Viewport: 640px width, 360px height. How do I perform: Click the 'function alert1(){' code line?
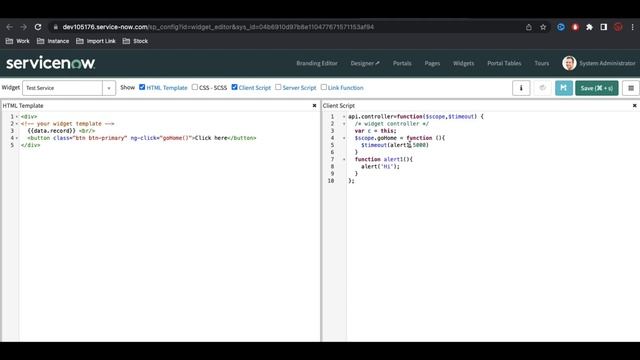[384, 160]
